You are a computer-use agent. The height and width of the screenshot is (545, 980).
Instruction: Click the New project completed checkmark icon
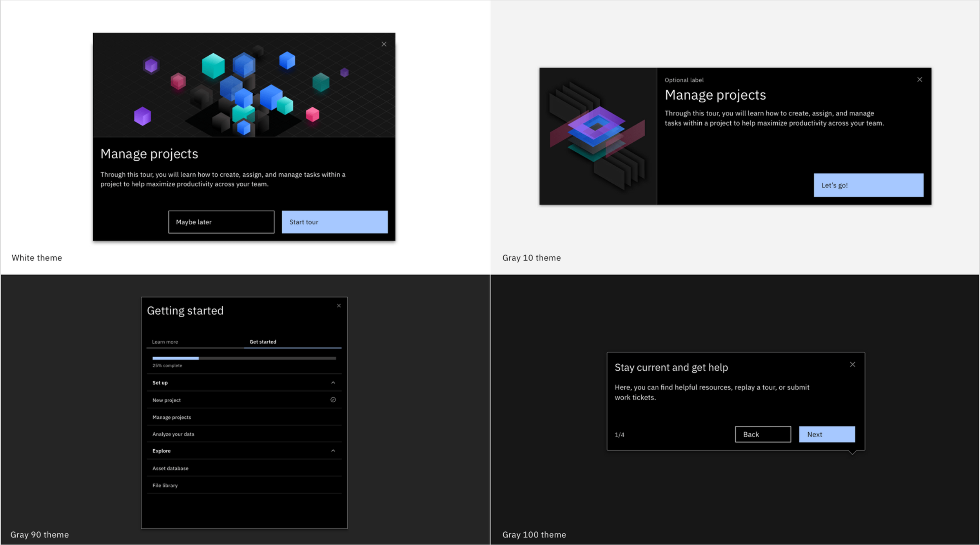click(333, 400)
